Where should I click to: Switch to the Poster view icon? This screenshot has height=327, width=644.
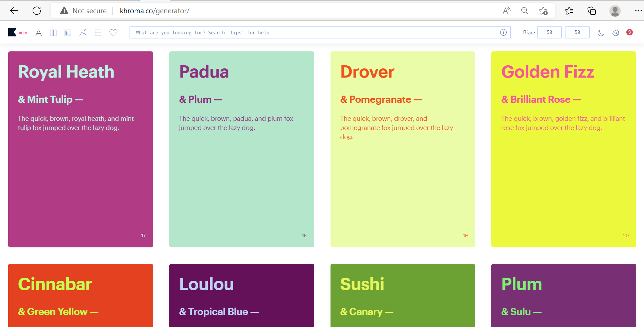pyautogui.click(x=53, y=33)
